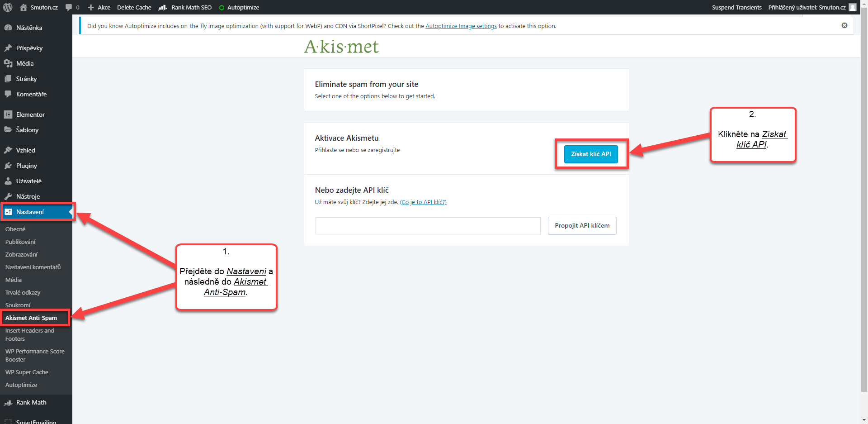Click the Nástěnka dashboard icon

[8, 28]
